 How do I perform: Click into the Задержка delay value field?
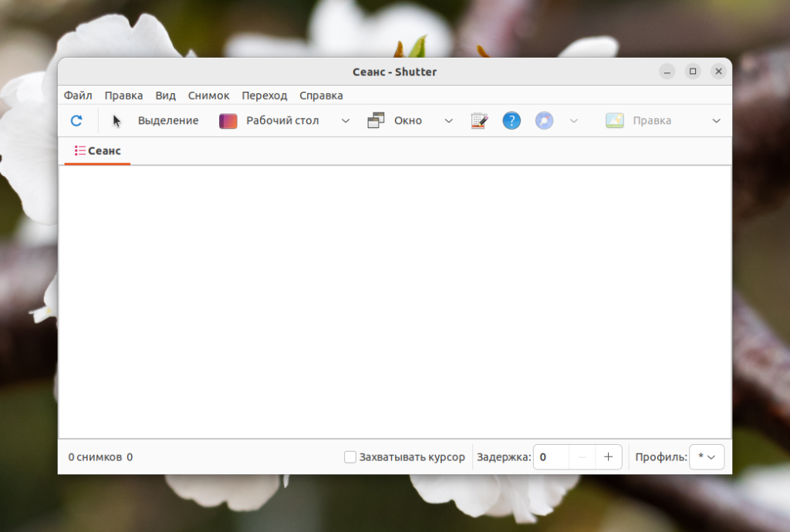click(x=551, y=457)
